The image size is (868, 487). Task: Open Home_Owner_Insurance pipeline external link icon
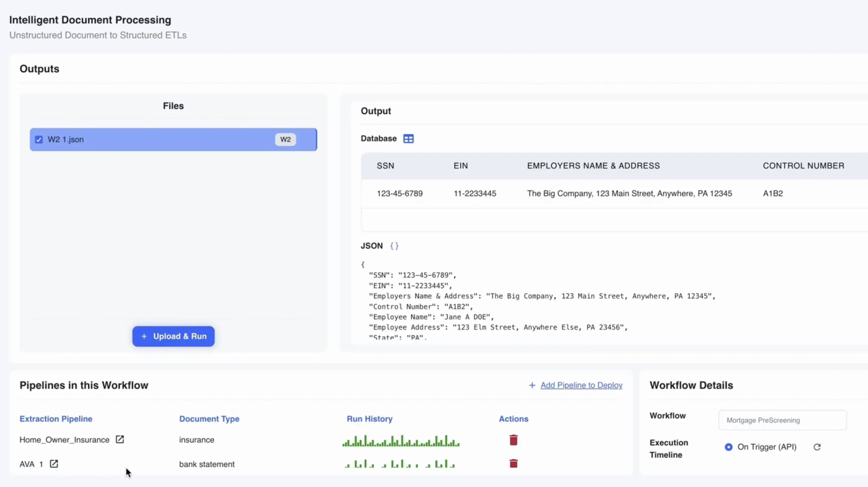pyautogui.click(x=120, y=440)
